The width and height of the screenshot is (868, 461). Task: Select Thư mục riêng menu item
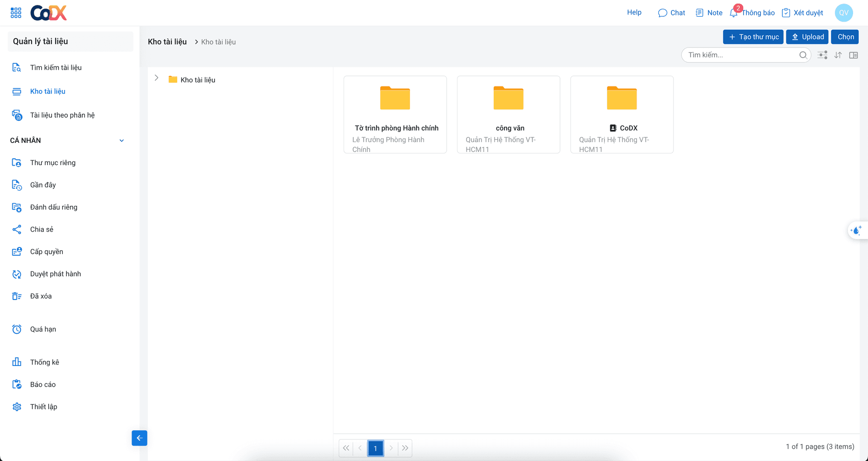pos(52,163)
